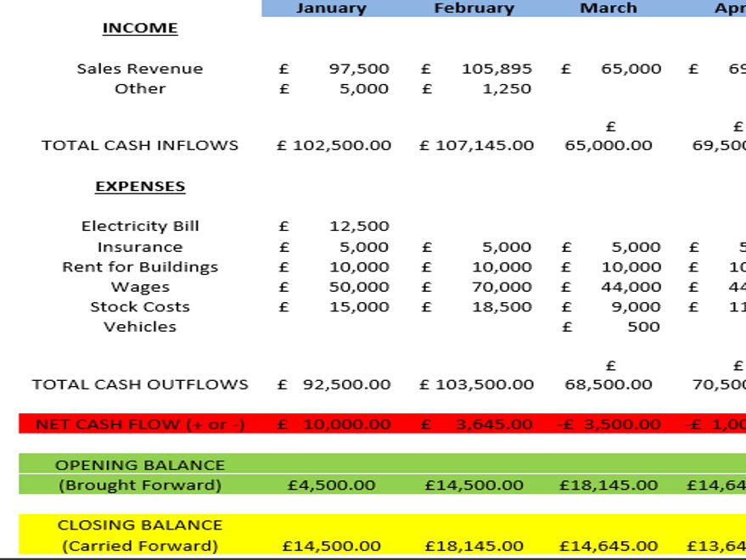The width and height of the screenshot is (746, 560).
Task: Select the February column header
Action: click(x=474, y=8)
